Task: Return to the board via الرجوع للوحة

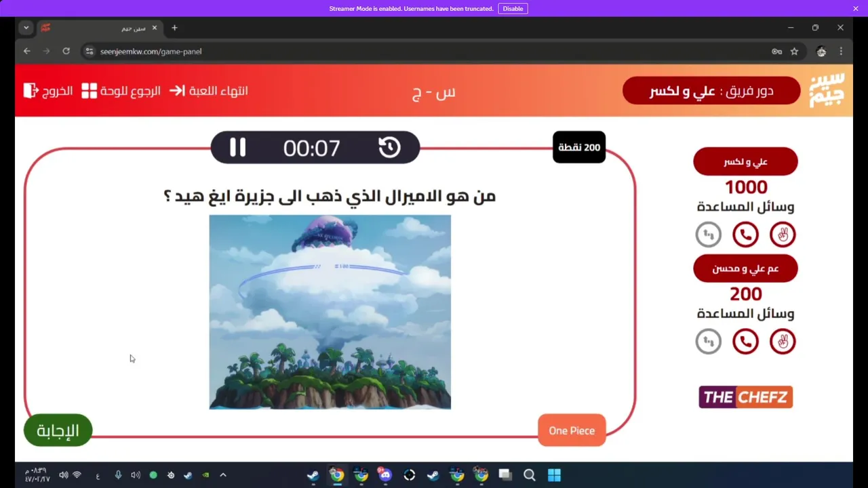Action: click(x=121, y=91)
